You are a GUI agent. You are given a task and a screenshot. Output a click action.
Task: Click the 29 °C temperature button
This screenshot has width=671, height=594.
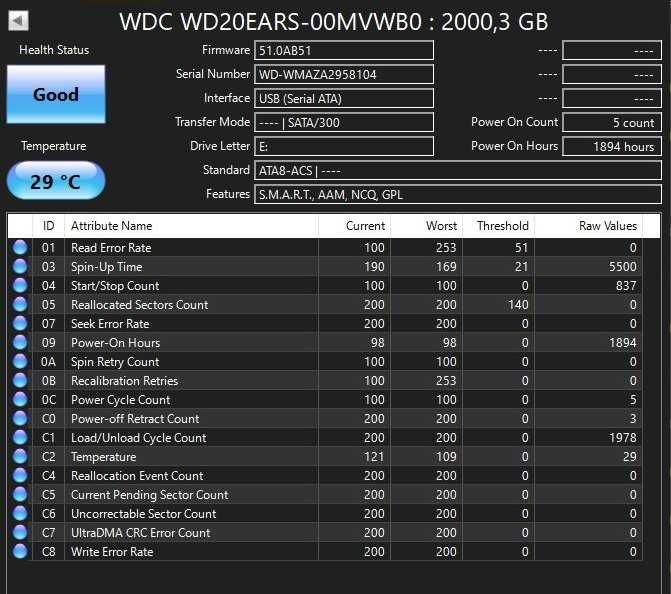56,181
